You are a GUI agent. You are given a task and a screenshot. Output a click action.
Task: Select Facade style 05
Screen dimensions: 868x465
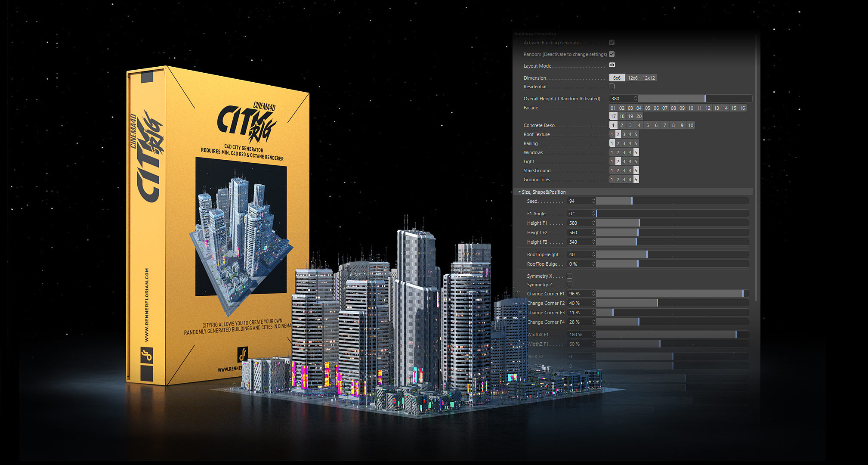pyautogui.click(x=648, y=108)
